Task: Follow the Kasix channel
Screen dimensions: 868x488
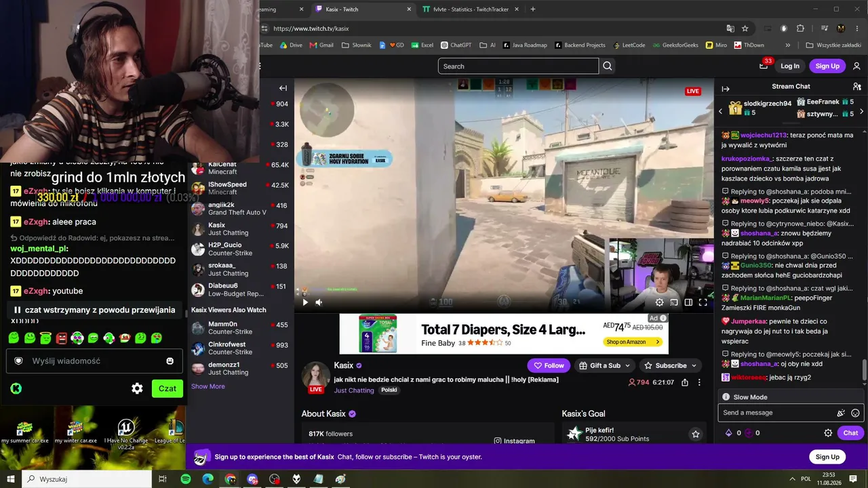Action: (549, 365)
